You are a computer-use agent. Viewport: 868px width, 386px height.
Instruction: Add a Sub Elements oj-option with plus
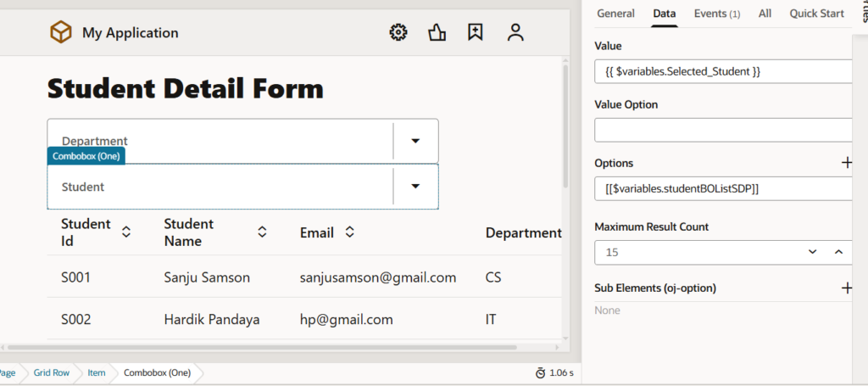846,288
